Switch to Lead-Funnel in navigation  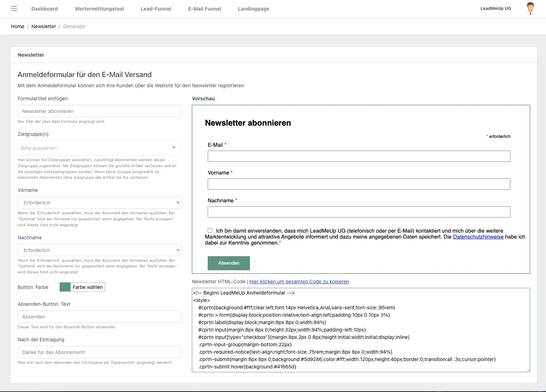coord(156,9)
